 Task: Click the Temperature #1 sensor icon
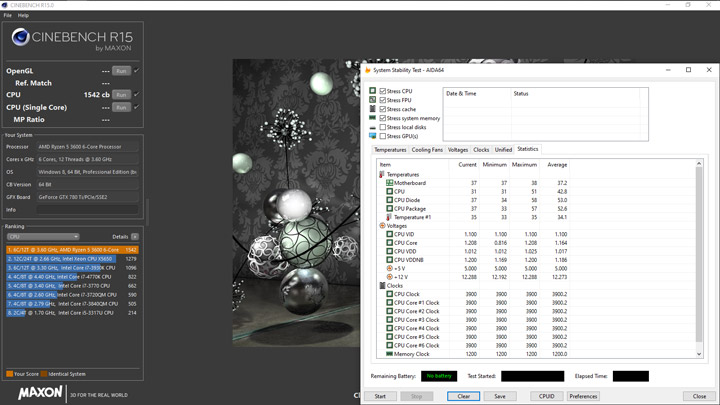click(389, 217)
